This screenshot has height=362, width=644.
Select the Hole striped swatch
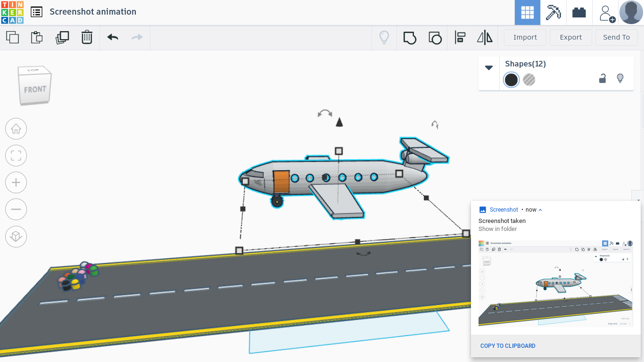pos(529,80)
